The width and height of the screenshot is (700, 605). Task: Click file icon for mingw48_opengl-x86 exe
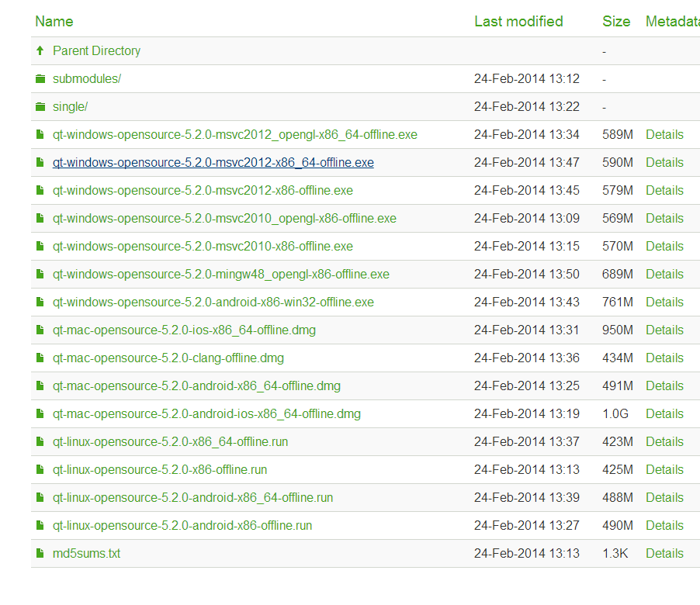tap(40, 274)
